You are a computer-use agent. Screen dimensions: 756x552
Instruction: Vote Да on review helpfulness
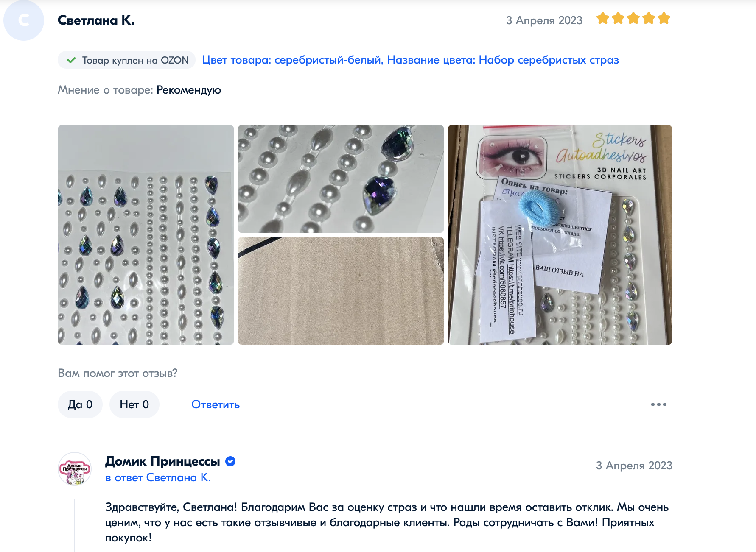pos(80,404)
